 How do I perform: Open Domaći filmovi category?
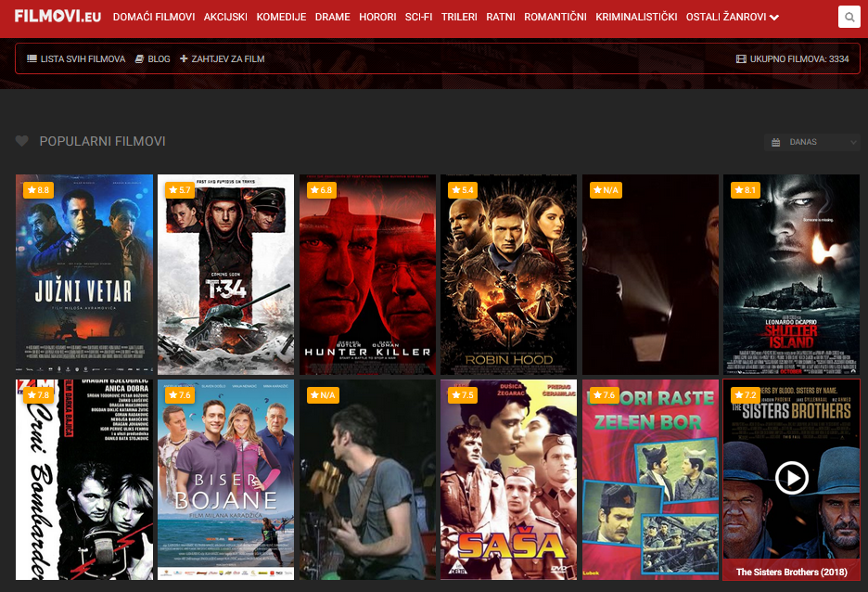click(x=154, y=18)
